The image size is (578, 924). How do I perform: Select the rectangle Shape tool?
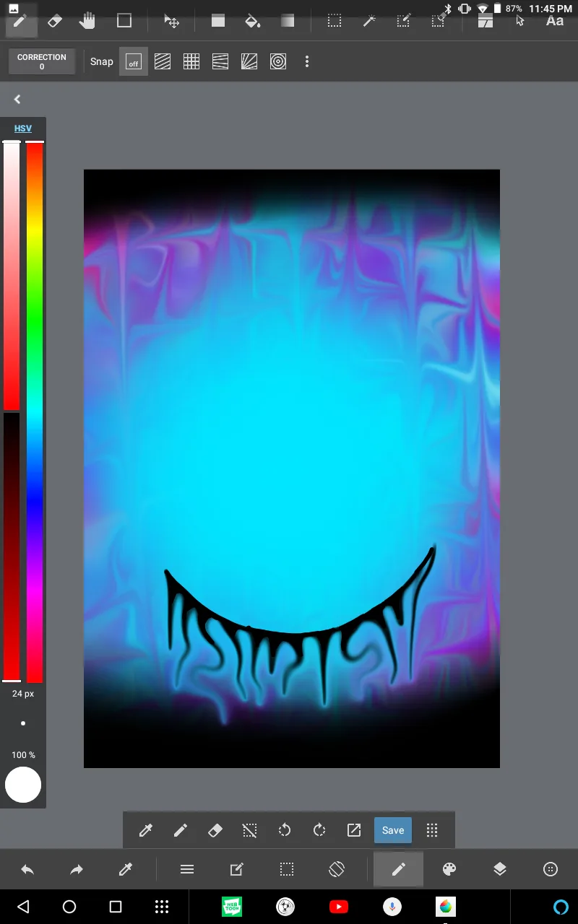[x=124, y=21]
